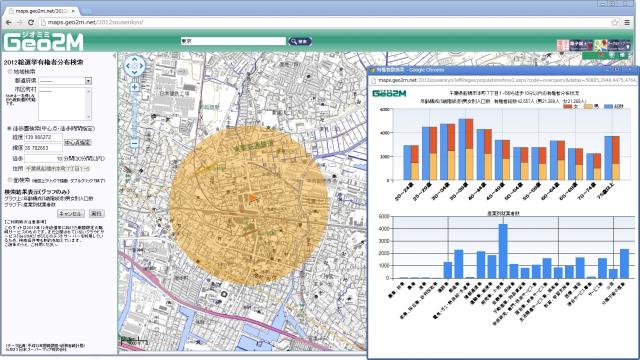
Task: Click the 75歳以上 bar in the top chart
Action: [x=612, y=158]
